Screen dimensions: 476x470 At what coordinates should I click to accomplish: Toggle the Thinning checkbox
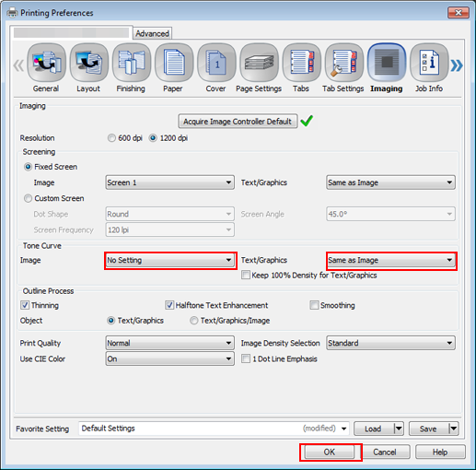[25, 305]
